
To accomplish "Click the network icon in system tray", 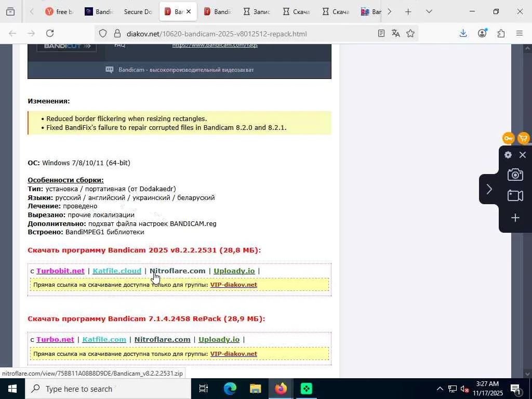I will 453,389.
